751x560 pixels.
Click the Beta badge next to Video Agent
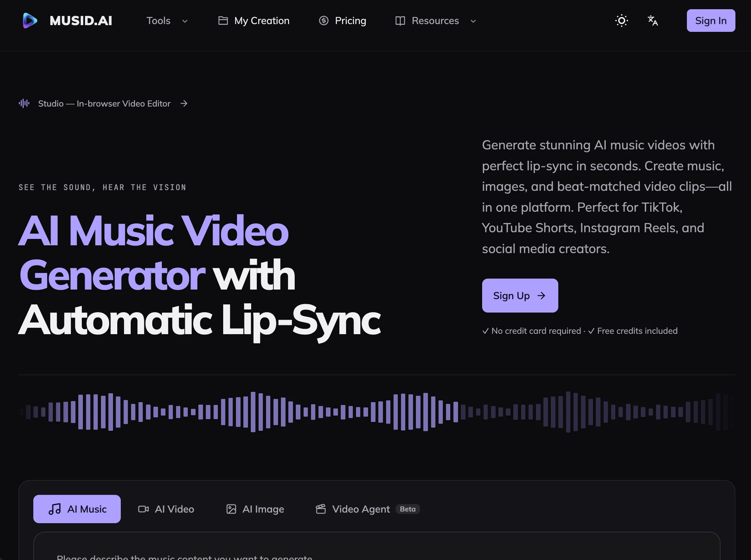click(408, 509)
